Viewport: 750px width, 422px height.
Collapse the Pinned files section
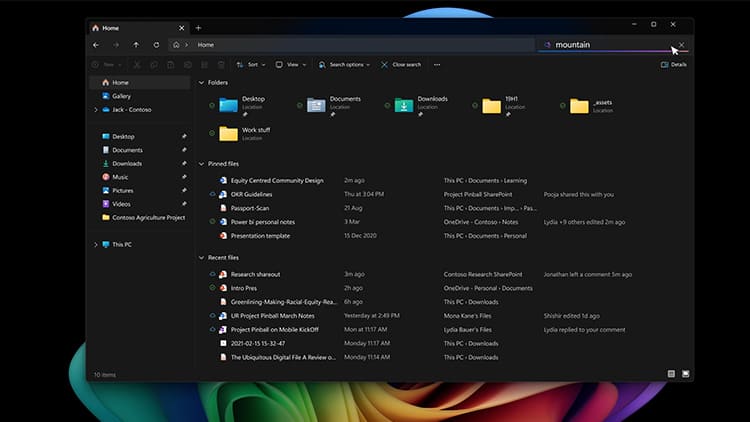click(200, 163)
